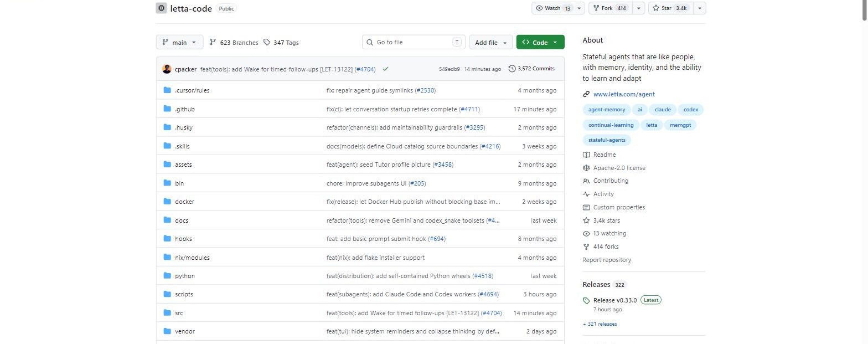Click the folder icon beside .github

pos(167,109)
